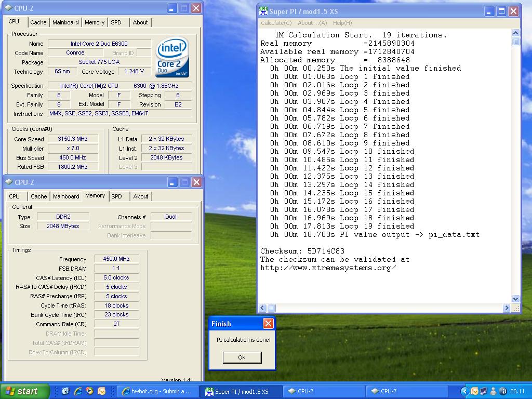Image resolution: width=532 pixels, height=399 pixels.
Task: Minimize the lower CPU-Z window
Action: (172, 182)
